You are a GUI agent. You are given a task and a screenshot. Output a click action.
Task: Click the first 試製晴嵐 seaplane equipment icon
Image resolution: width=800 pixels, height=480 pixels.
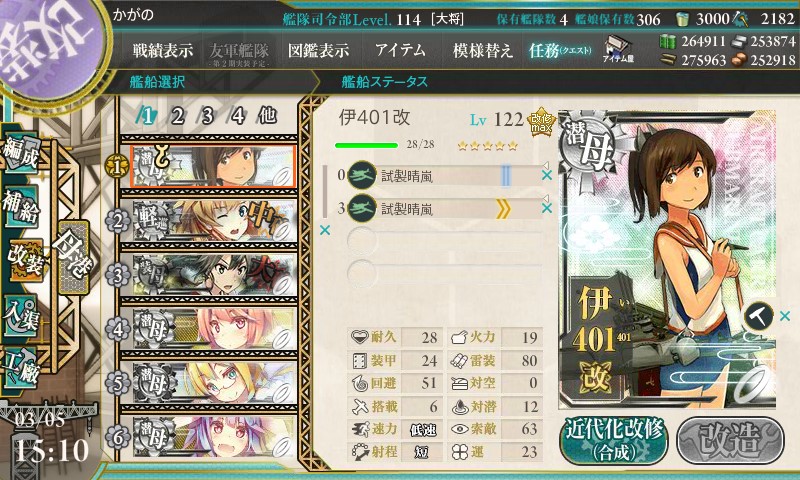pos(362,175)
